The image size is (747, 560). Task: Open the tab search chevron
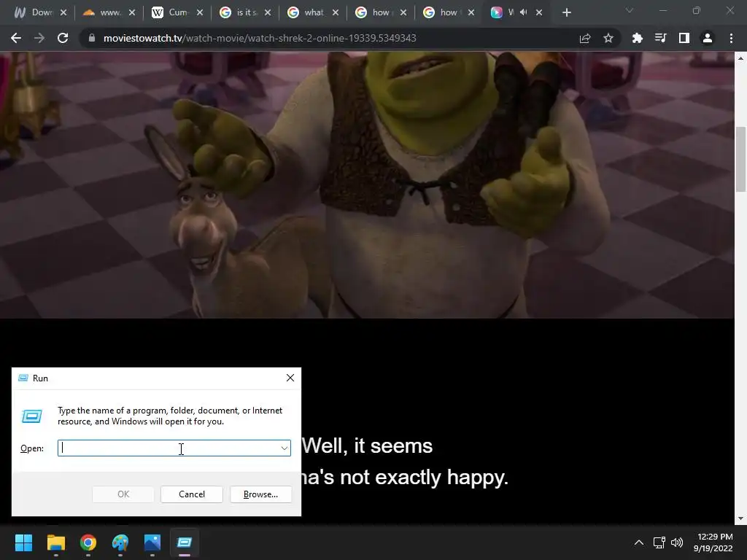click(x=630, y=10)
